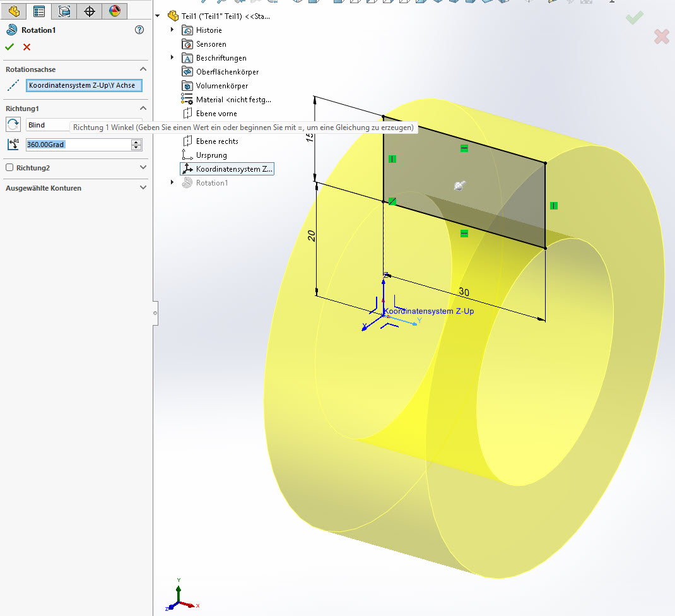The image size is (675, 616).
Task: Accept the feature via the confirmation corner checkmark
Action: (x=635, y=18)
